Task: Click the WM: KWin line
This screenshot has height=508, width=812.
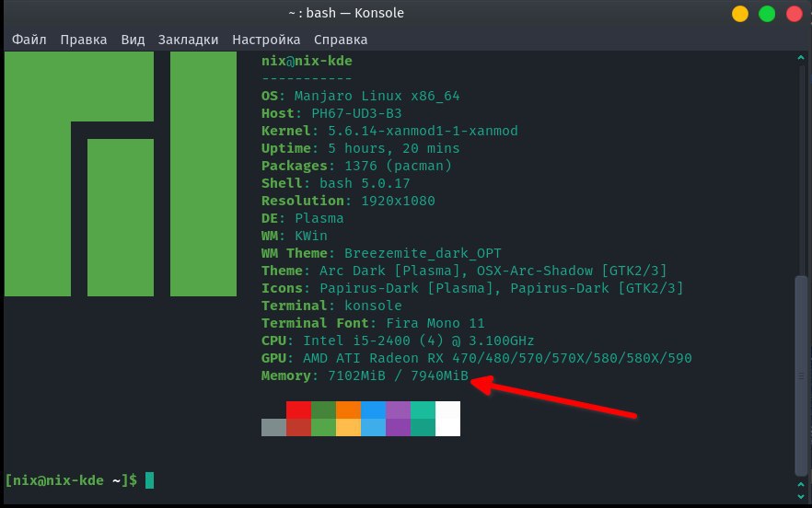Action: tap(295, 236)
